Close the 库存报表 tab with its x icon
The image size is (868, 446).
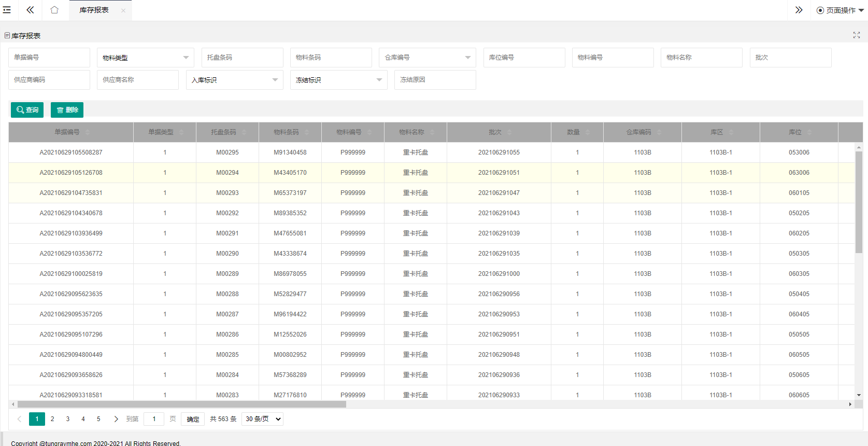pyautogui.click(x=123, y=10)
